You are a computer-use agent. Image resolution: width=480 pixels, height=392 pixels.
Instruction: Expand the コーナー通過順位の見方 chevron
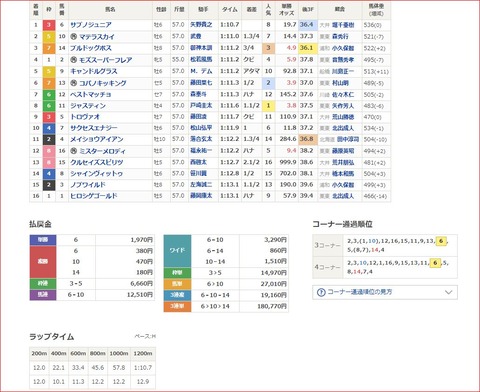coord(449,292)
